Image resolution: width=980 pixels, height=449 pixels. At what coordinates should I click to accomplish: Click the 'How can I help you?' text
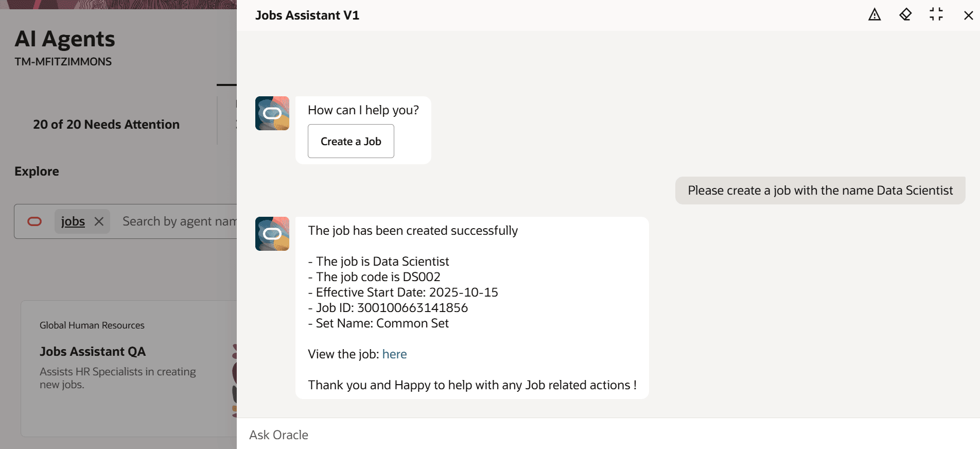(363, 110)
